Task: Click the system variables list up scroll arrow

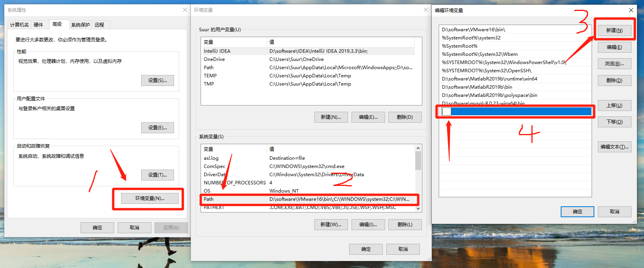Action: tap(418, 148)
